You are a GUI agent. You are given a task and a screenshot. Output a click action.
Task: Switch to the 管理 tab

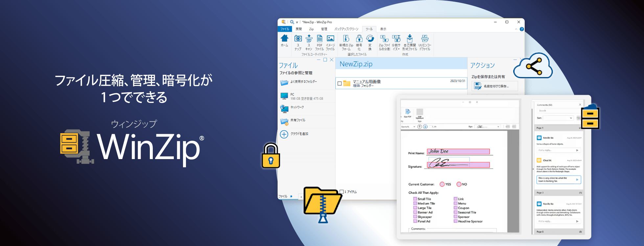[x=324, y=29]
